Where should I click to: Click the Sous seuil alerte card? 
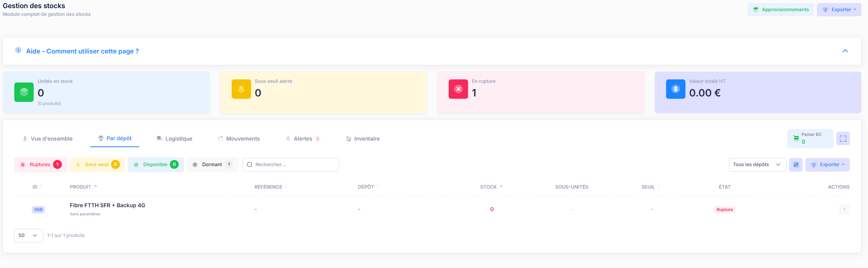323,92
